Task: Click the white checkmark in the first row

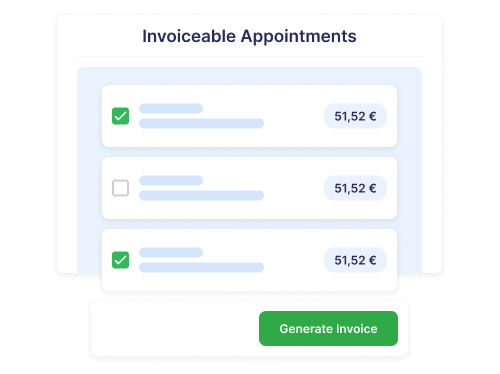Action: tap(120, 116)
